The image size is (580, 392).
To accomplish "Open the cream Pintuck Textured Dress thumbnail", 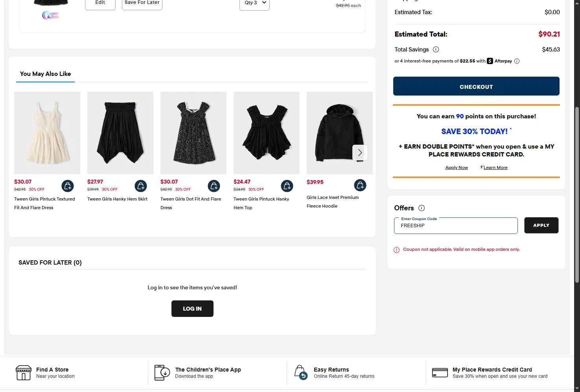I will pos(47,133).
